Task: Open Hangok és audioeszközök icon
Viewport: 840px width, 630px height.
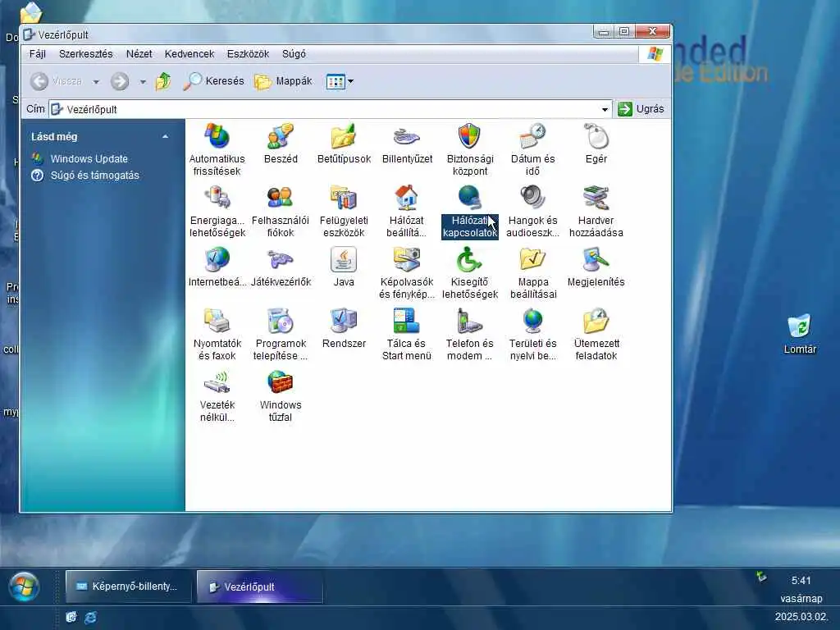Action: pyautogui.click(x=533, y=211)
